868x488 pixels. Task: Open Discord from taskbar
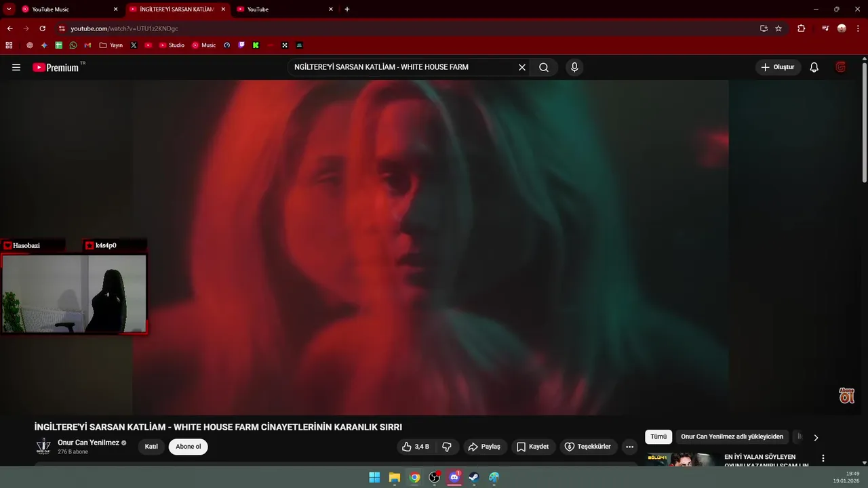454,477
